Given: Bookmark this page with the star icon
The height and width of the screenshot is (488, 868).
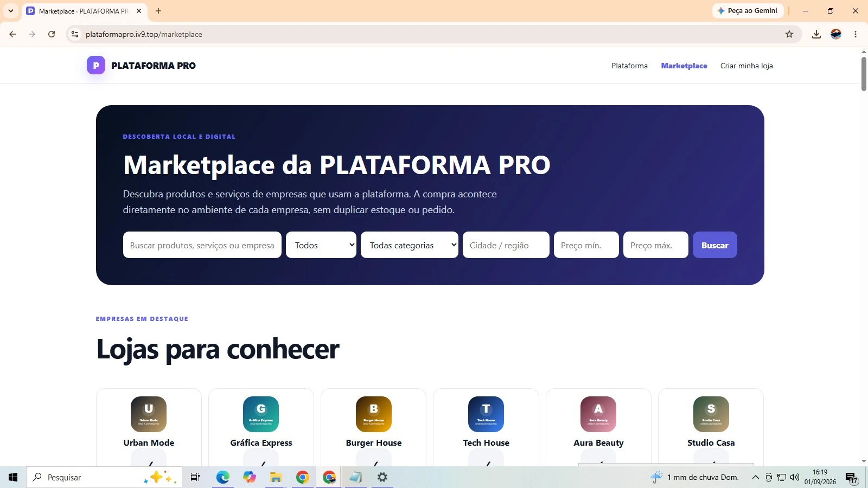Looking at the screenshot, I should point(789,34).
